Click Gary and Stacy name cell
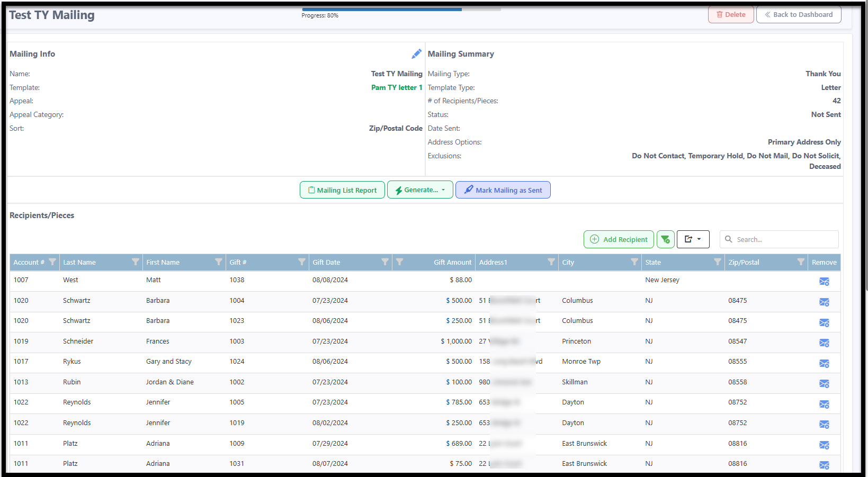Viewport: 868px width, 477px height. pos(169,362)
